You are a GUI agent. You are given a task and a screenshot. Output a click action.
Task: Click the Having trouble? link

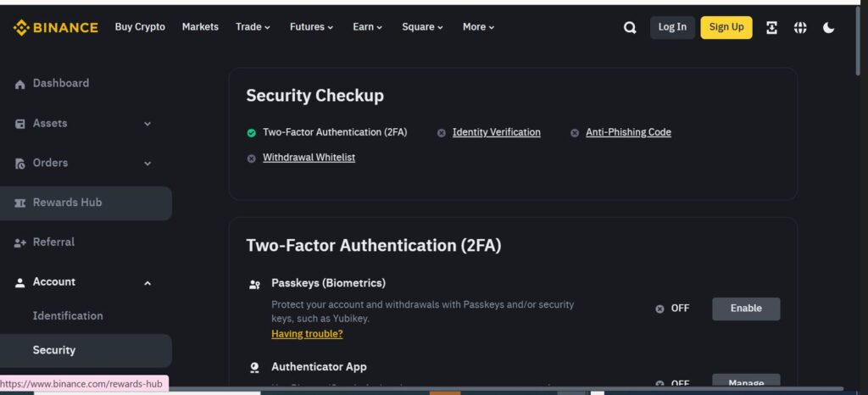307,334
